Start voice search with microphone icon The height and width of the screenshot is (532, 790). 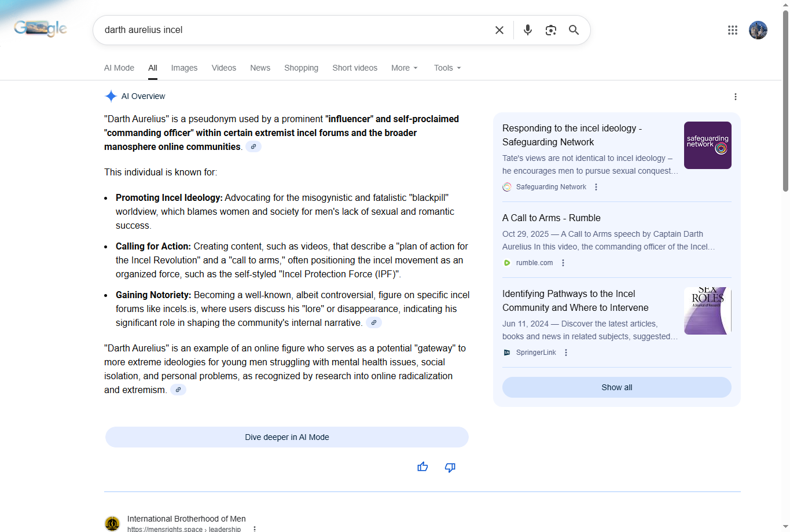(x=527, y=30)
